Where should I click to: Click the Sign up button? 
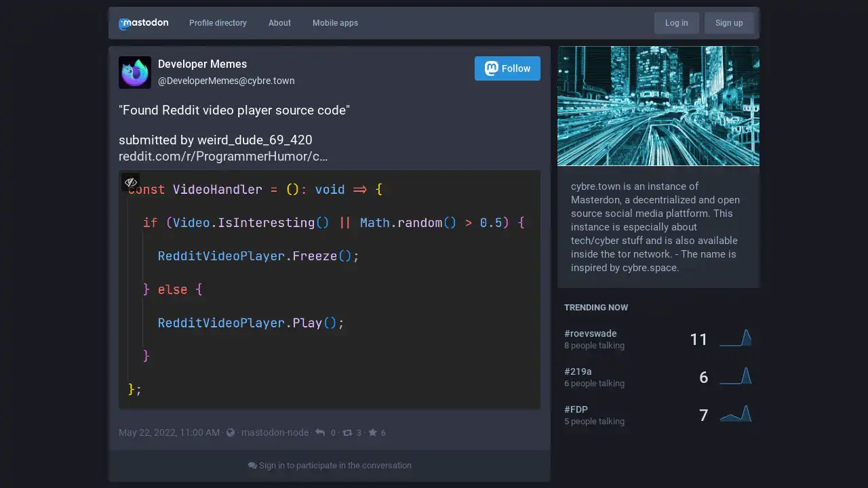coord(729,23)
